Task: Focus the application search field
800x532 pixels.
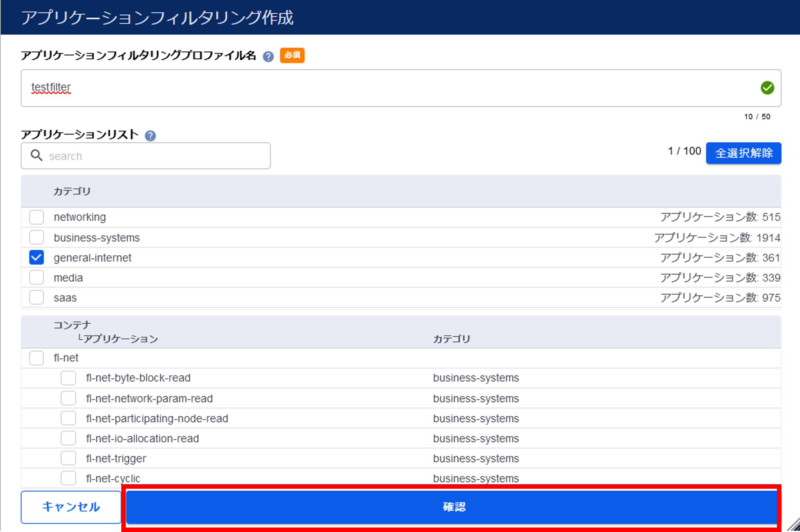Action: pos(146,156)
